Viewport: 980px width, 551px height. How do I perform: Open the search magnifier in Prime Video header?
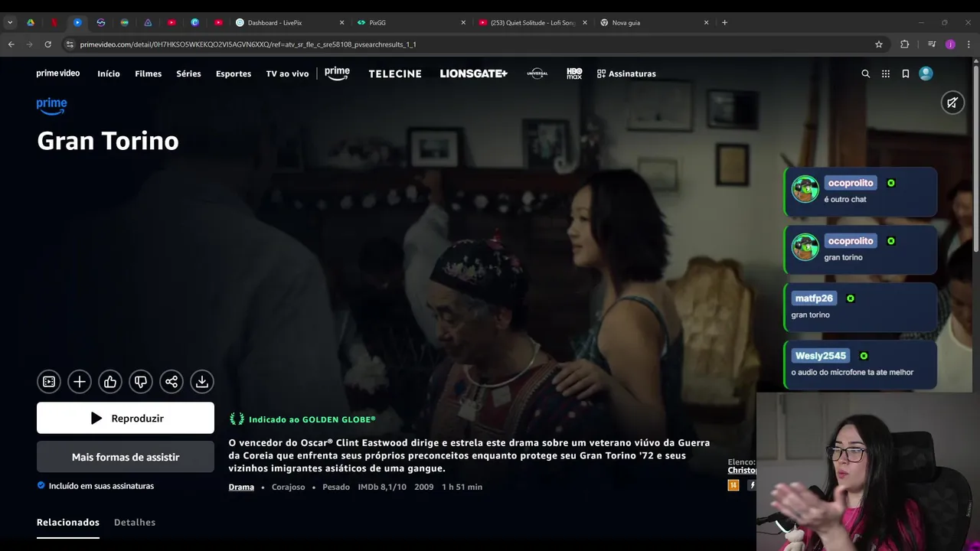(x=866, y=73)
